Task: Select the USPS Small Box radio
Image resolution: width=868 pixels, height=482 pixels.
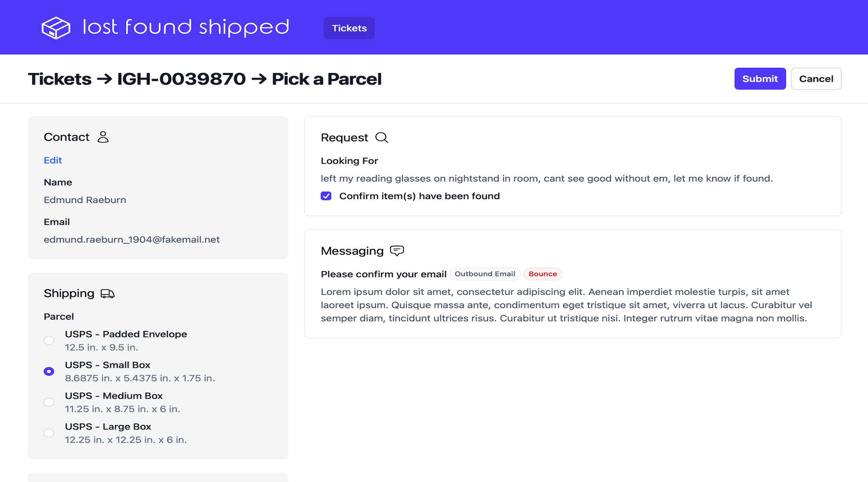Action: tap(49, 371)
